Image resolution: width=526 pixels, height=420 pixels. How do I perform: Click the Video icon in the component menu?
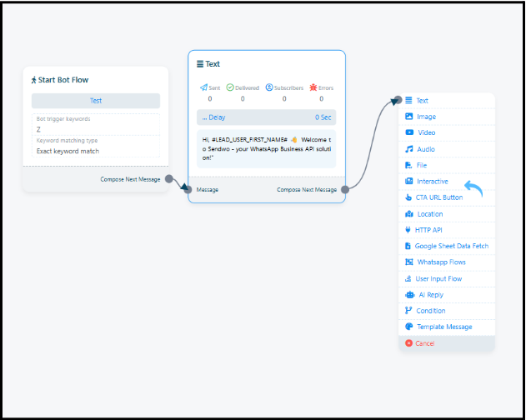(408, 132)
